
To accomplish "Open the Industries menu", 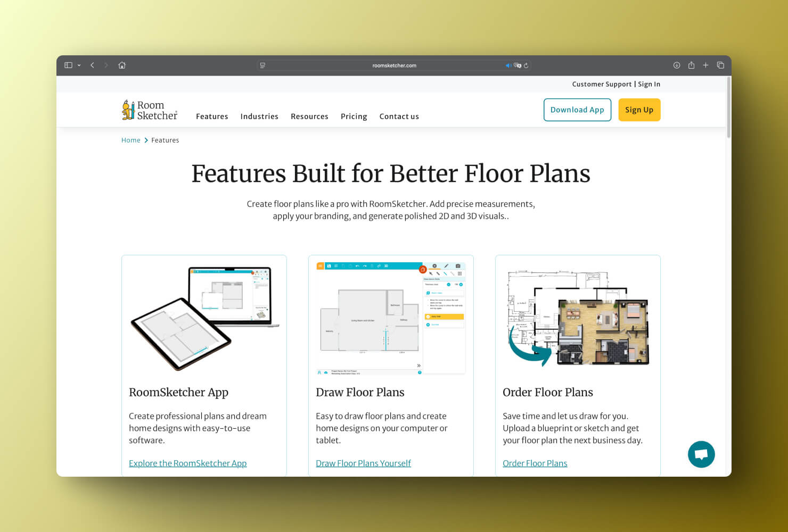I will (259, 117).
